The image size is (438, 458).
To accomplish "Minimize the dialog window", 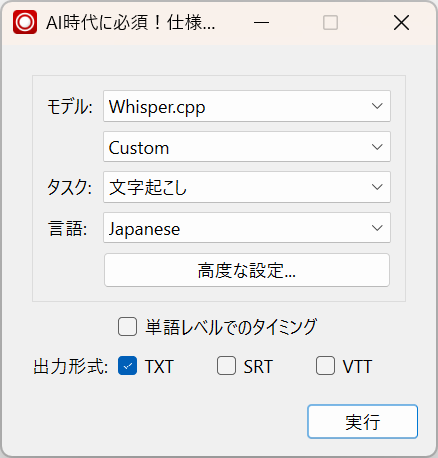I will click(x=261, y=23).
